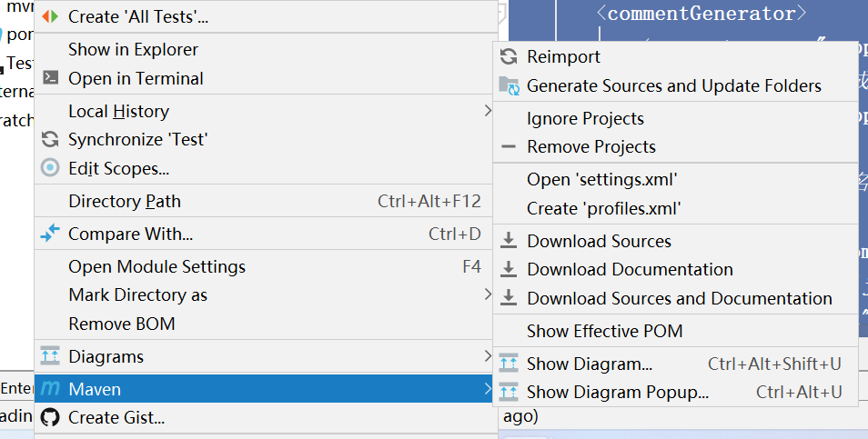This screenshot has height=439, width=868.
Task: Open Module Settings from context menu
Action: tap(156, 266)
